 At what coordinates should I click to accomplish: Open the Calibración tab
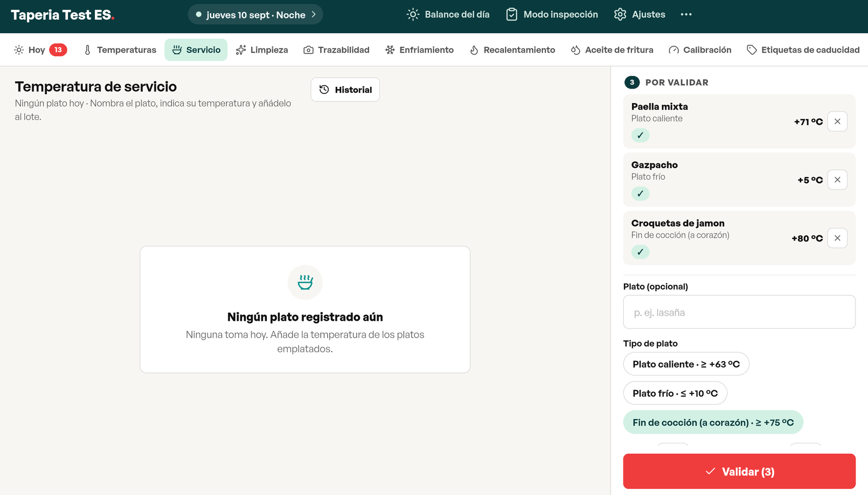pyautogui.click(x=700, y=50)
